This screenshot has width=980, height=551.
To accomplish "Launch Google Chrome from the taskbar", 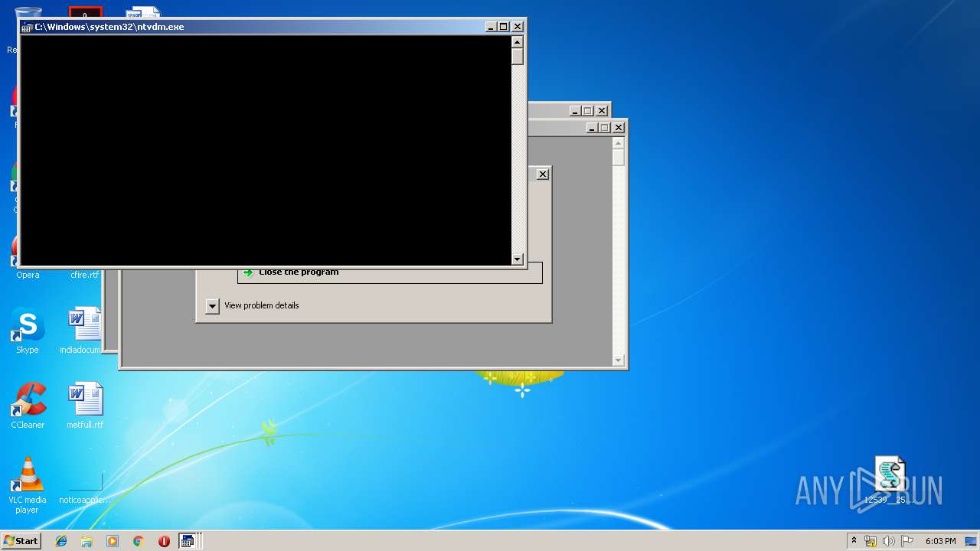I will 138,541.
